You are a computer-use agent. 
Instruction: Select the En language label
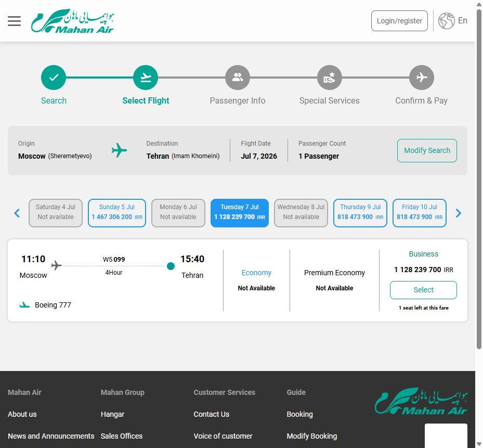point(462,20)
